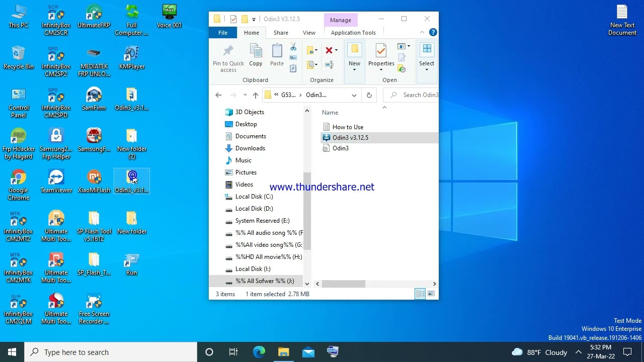Click the navigation pane scroll down arrow
This screenshot has height=362, width=644.
coord(307,284)
